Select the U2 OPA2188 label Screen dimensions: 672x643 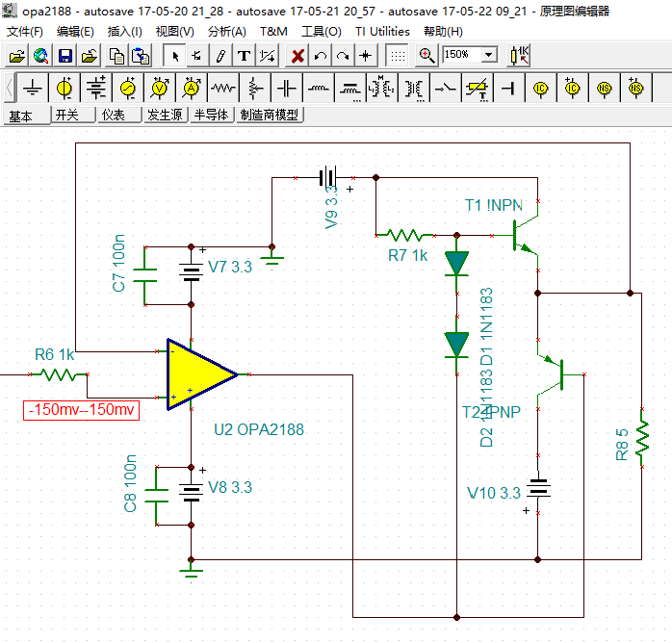coord(259,429)
